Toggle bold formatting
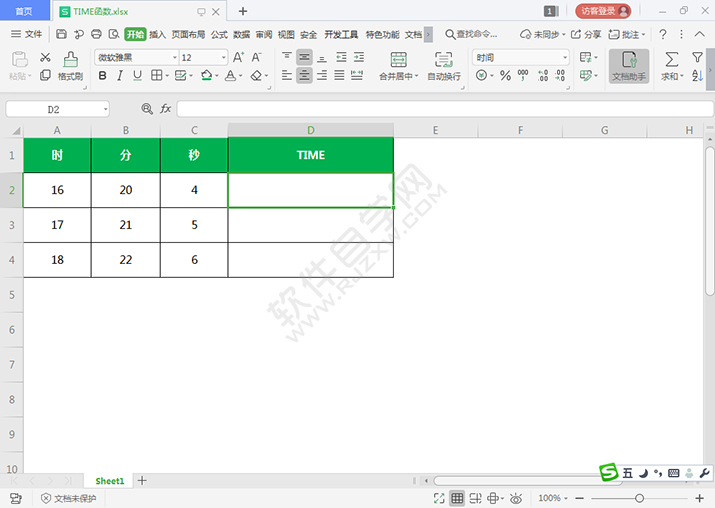The image size is (715, 508). (x=103, y=76)
